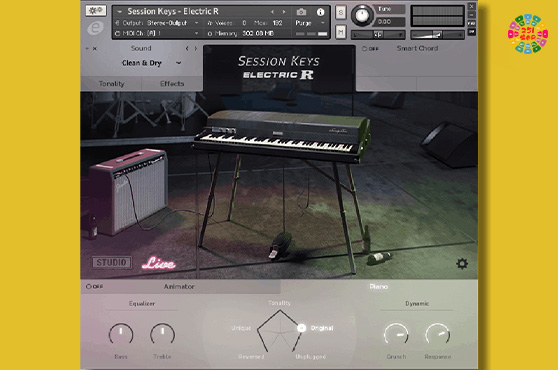Viewport: 558px width, 370px height.
Task: Switch to STUDIO mode
Action: (112, 263)
